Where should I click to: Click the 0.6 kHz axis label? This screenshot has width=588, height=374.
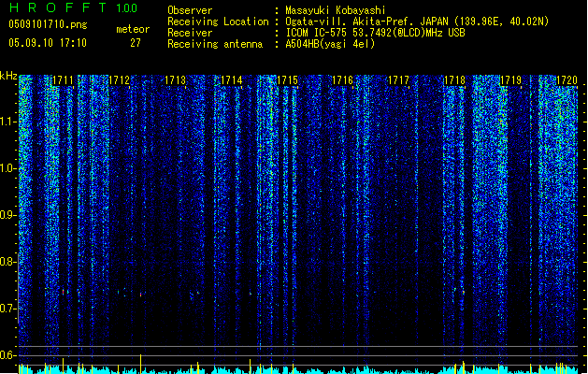(x=8, y=355)
